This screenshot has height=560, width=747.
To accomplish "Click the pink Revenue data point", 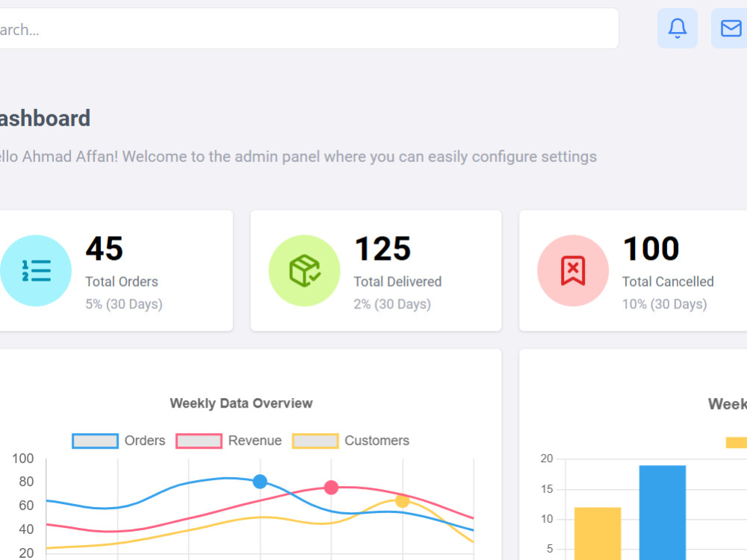I will pos(331,487).
